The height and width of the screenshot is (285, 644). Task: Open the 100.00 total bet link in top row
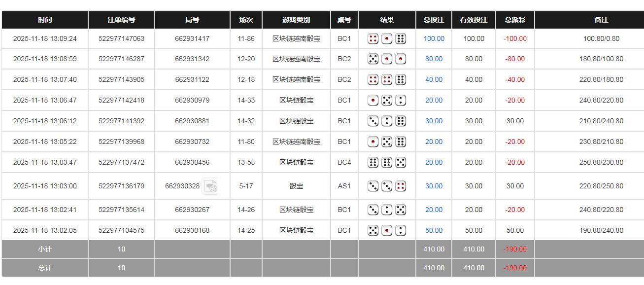pyautogui.click(x=433, y=38)
